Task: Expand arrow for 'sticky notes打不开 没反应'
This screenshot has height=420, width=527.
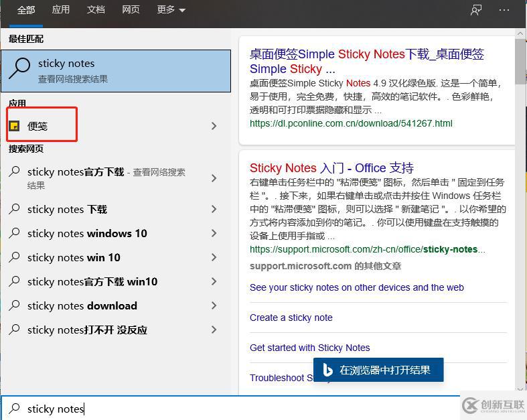Action: (x=214, y=330)
